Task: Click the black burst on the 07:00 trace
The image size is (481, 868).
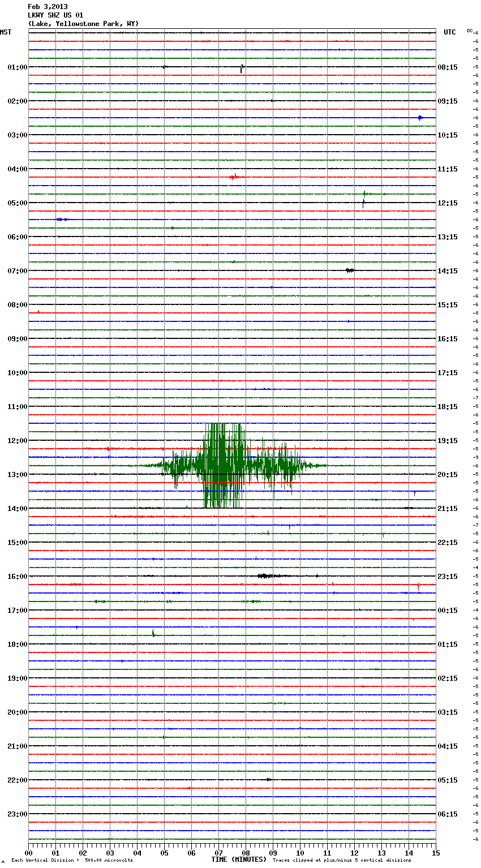Action: pyautogui.click(x=350, y=270)
